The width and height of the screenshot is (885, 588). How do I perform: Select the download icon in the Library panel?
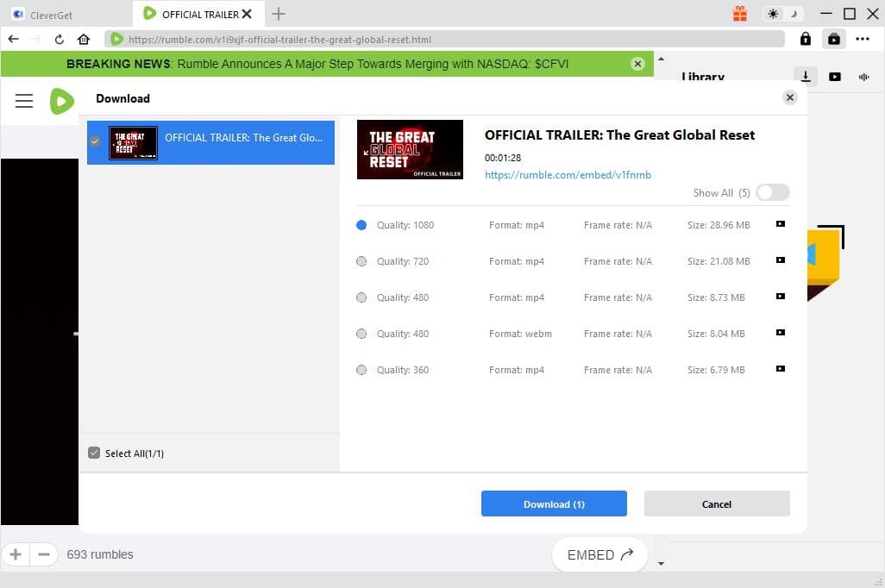click(805, 77)
